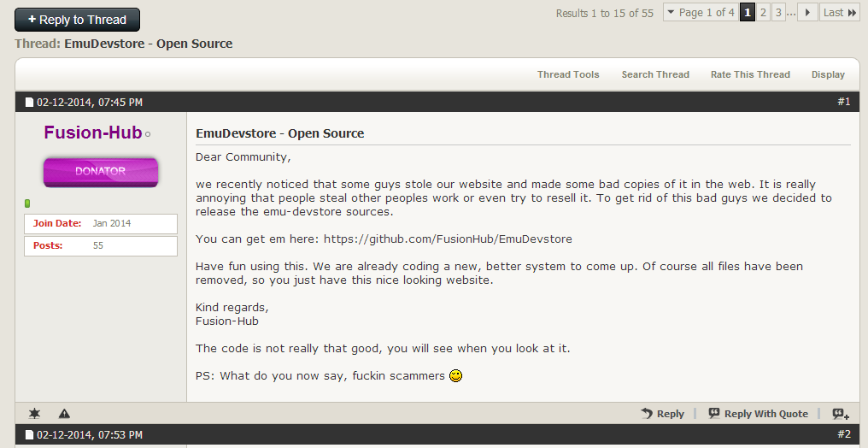Go to page 2 of the thread
This screenshot has width=868, height=448.
(x=763, y=12)
